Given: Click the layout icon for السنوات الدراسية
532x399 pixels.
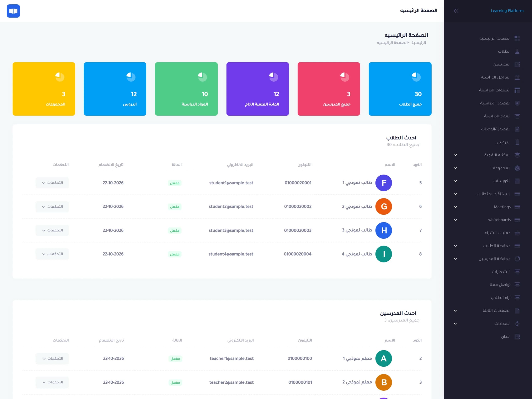Looking at the screenshot, I should pos(517,90).
